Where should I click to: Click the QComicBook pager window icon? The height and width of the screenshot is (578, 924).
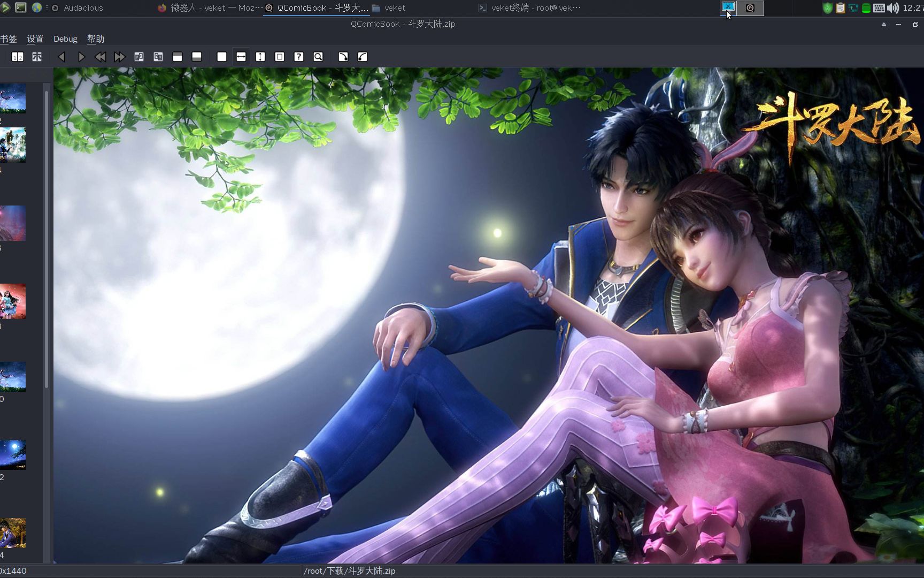click(750, 7)
